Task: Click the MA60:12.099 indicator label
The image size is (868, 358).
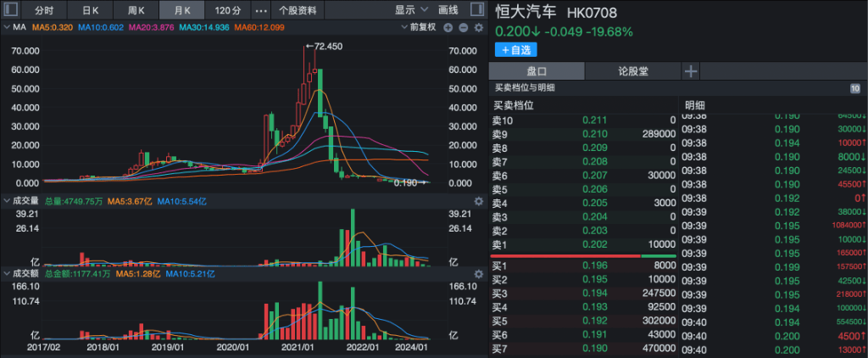Action: (x=259, y=27)
